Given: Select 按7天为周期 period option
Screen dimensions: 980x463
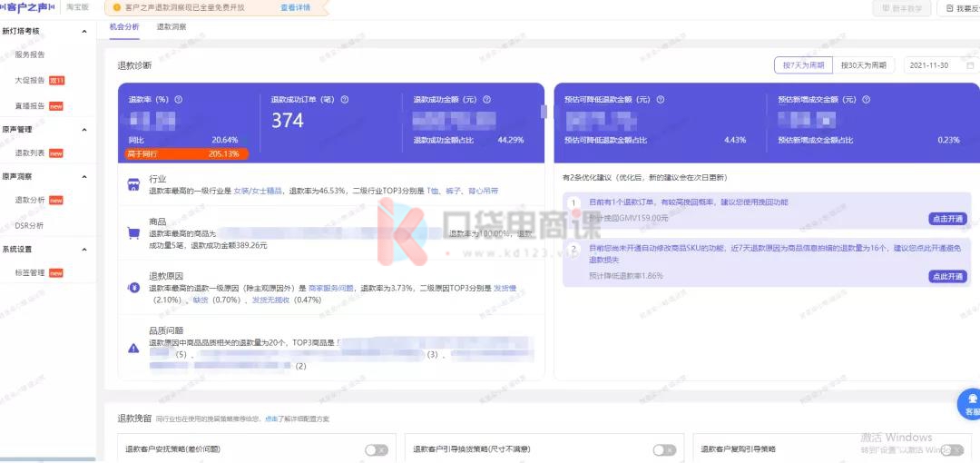Looking at the screenshot, I should (803, 65).
